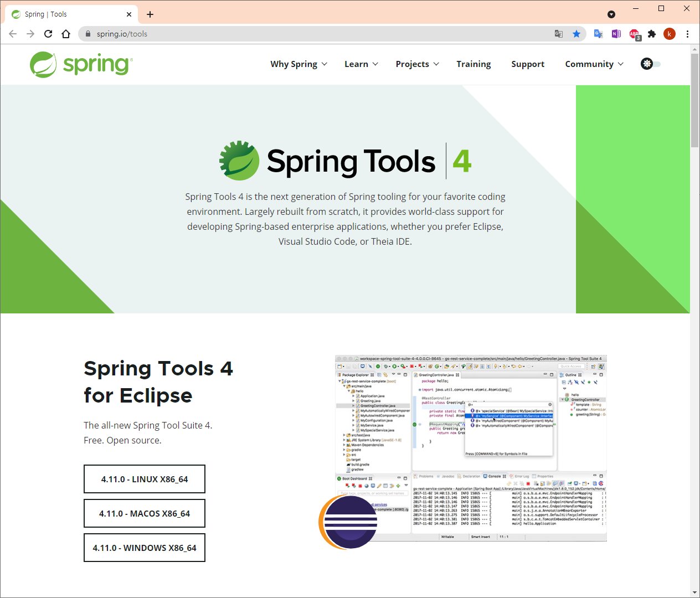Image resolution: width=700 pixels, height=598 pixels.
Task: Download 4.11.0 - WINDOWS X86_64
Action: [145, 548]
